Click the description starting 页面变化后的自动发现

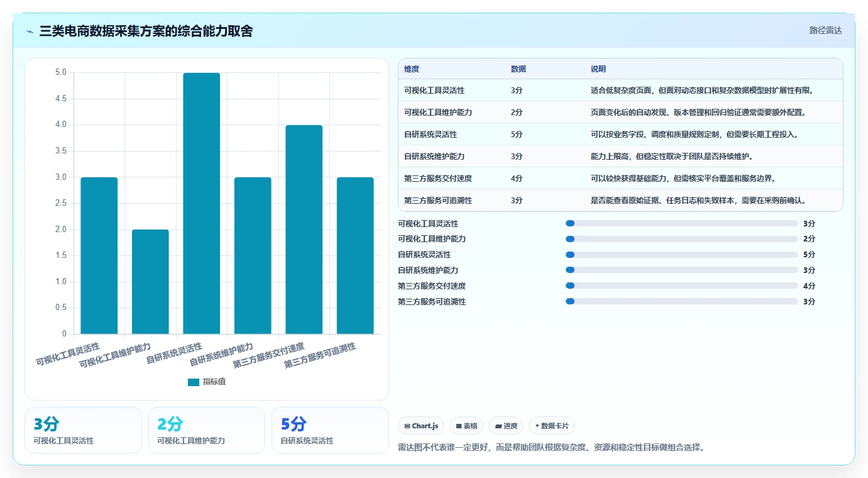(x=698, y=113)
